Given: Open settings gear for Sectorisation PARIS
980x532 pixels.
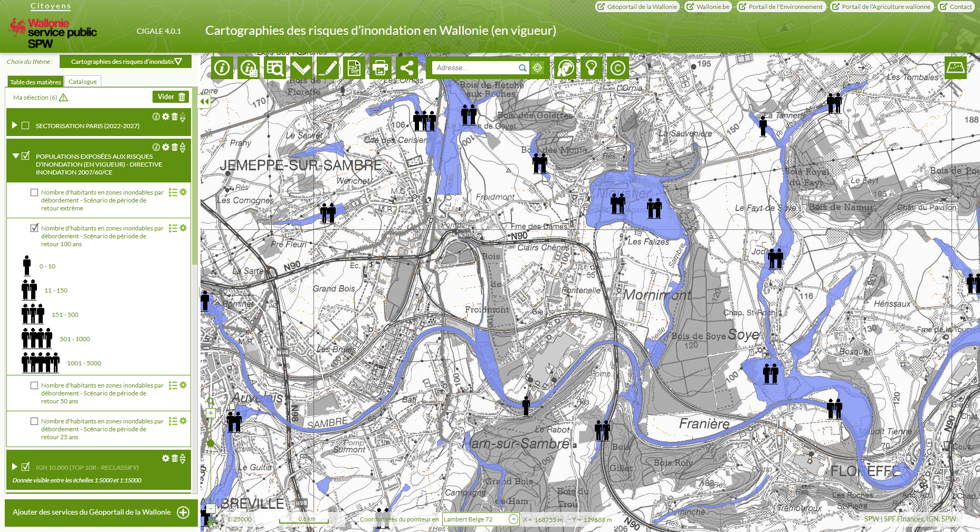Looking at the screenshot, I should pos(166,117).
